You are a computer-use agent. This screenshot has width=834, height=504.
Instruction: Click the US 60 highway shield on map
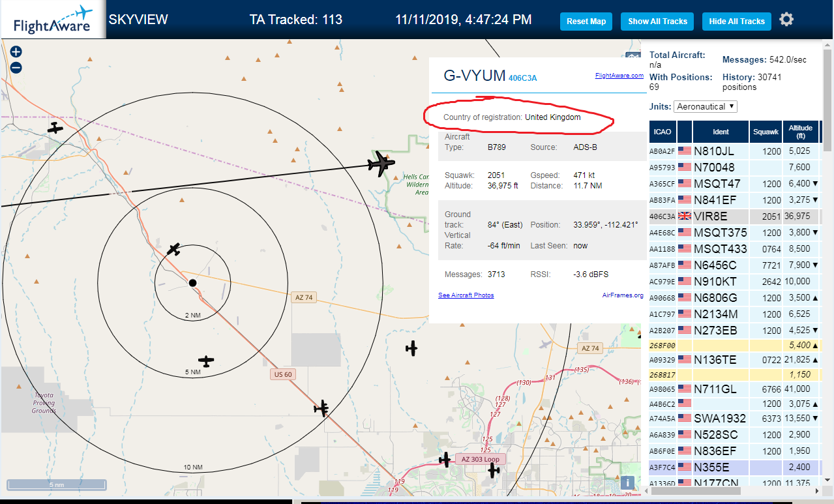pos(282,374)
